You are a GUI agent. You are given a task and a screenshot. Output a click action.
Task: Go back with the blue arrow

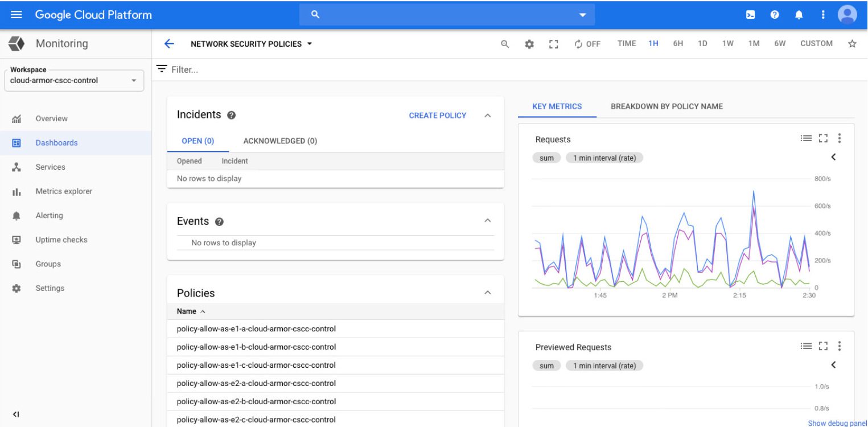point(168,44)
